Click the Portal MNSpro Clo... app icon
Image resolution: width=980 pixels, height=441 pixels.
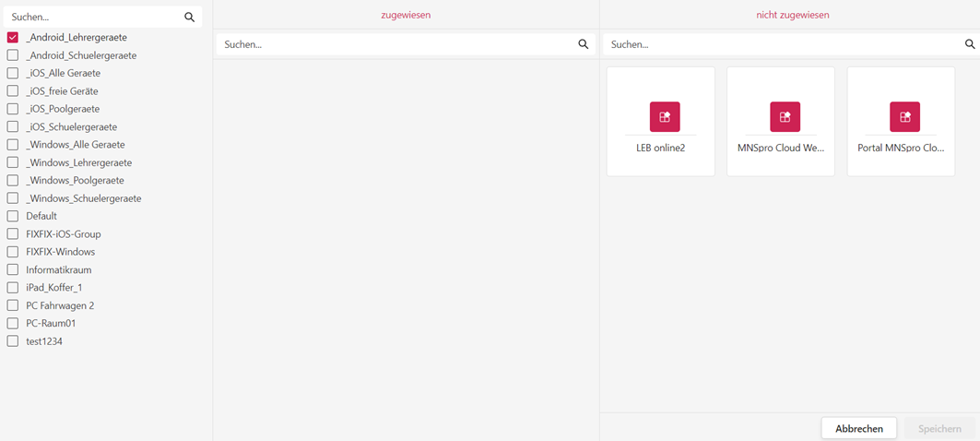[x=904, y=117]
